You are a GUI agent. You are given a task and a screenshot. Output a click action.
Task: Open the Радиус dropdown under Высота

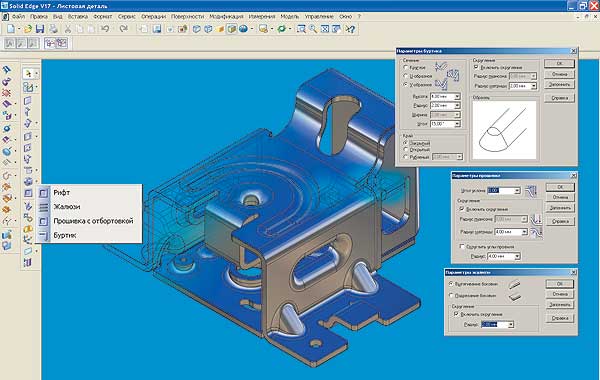457,105
